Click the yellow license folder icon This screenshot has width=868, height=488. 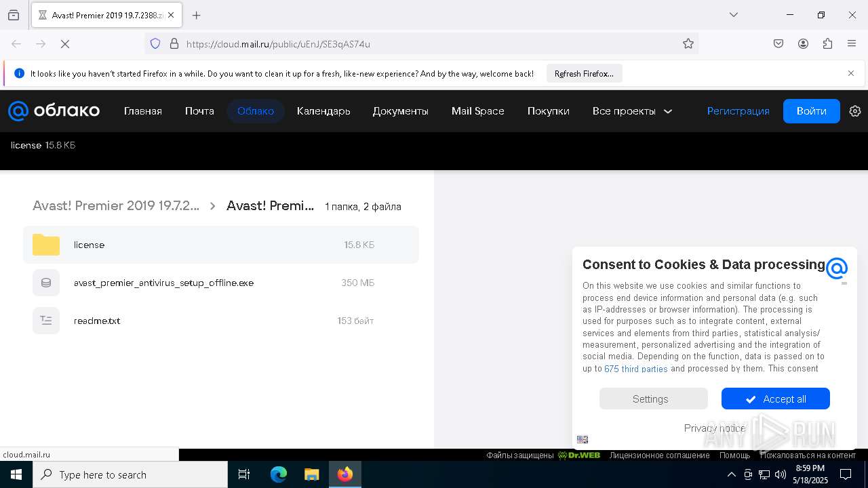(46, 245)
